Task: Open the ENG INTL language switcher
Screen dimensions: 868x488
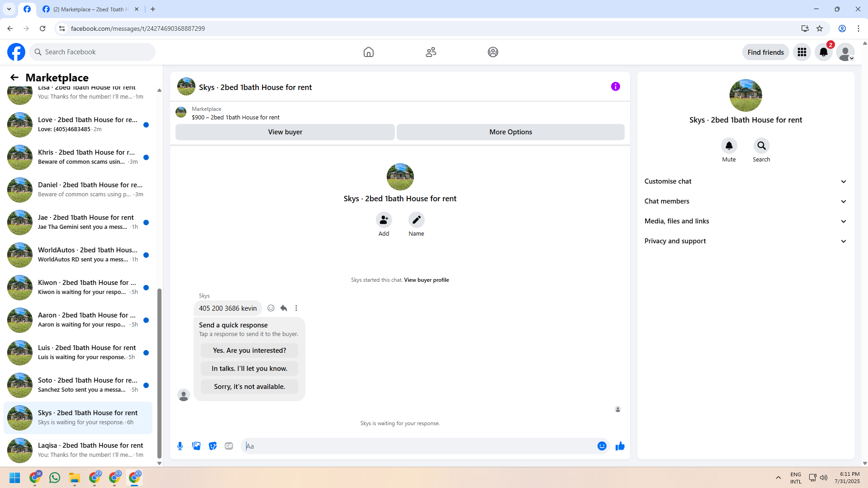Action: pyautogui.click(x=796, y=478)
